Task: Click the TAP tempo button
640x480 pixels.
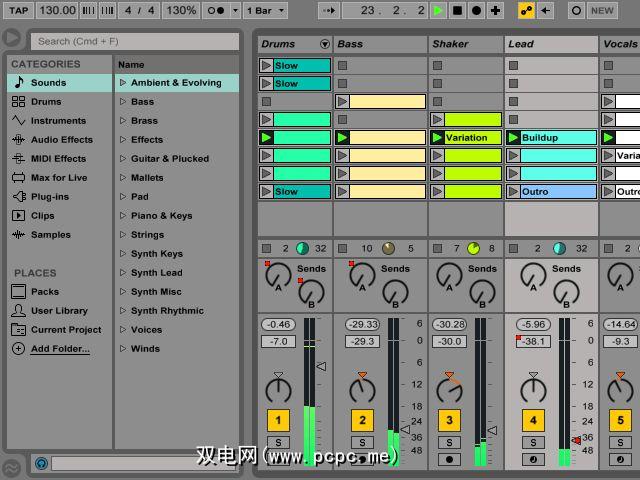Action: coord(18,10)
